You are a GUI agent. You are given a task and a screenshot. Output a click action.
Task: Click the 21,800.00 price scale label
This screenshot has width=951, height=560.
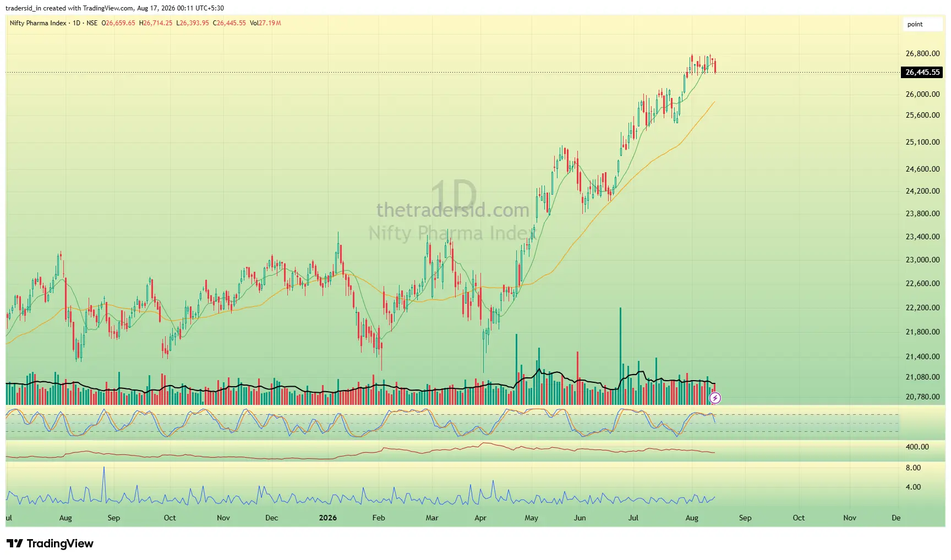tap(922, 332)
